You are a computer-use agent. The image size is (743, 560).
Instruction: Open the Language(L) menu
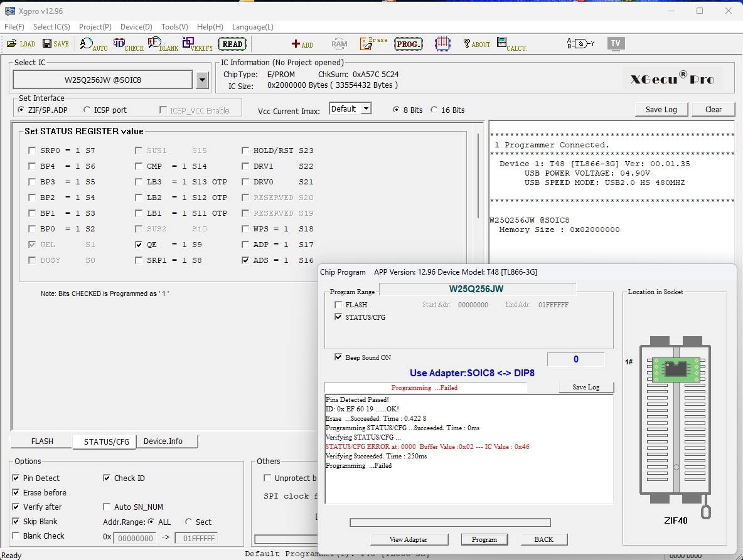(x=252, y=27)
